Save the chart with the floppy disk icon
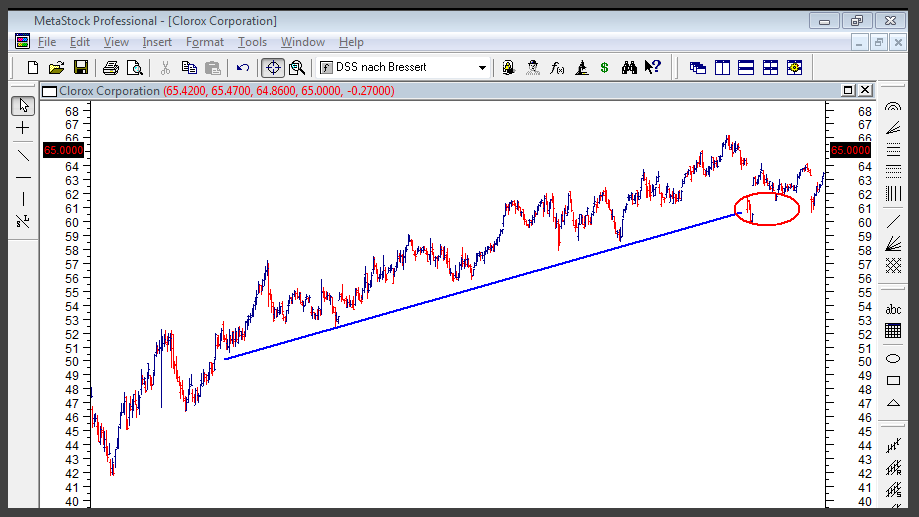The height and width of the screenshot is (517, 919). (81, 67)
